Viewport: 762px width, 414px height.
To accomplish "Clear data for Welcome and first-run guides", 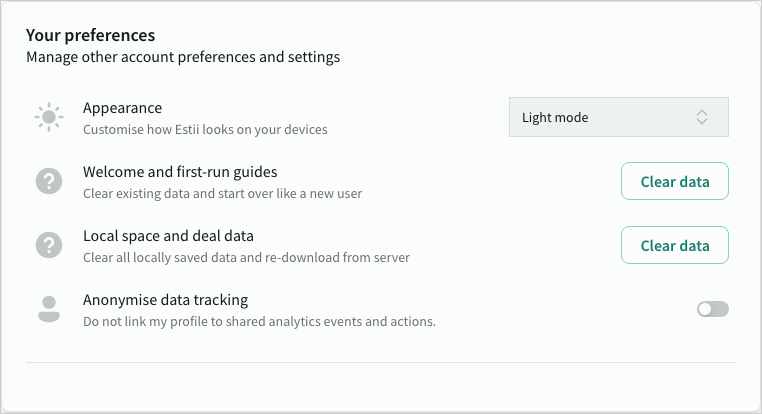I will 674,181.
